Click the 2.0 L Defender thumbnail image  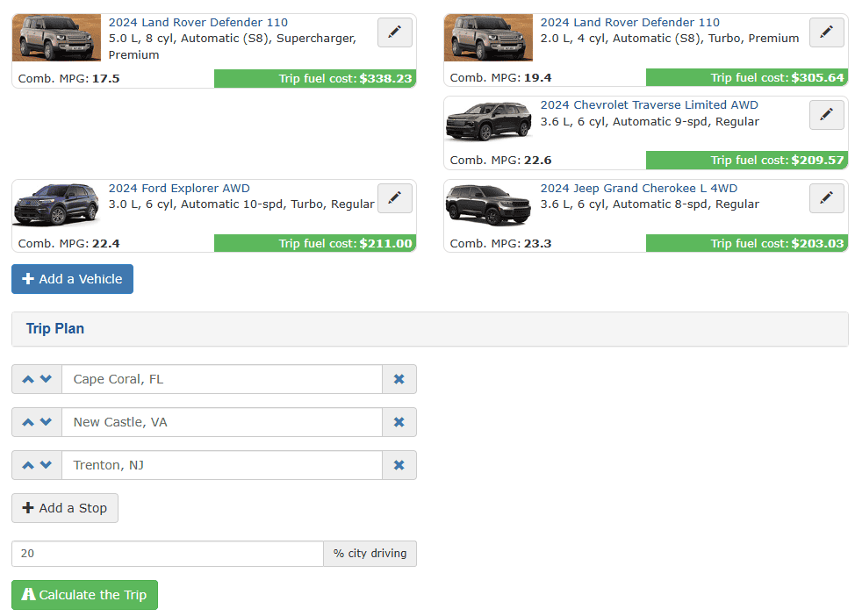(x=489, y=38)
